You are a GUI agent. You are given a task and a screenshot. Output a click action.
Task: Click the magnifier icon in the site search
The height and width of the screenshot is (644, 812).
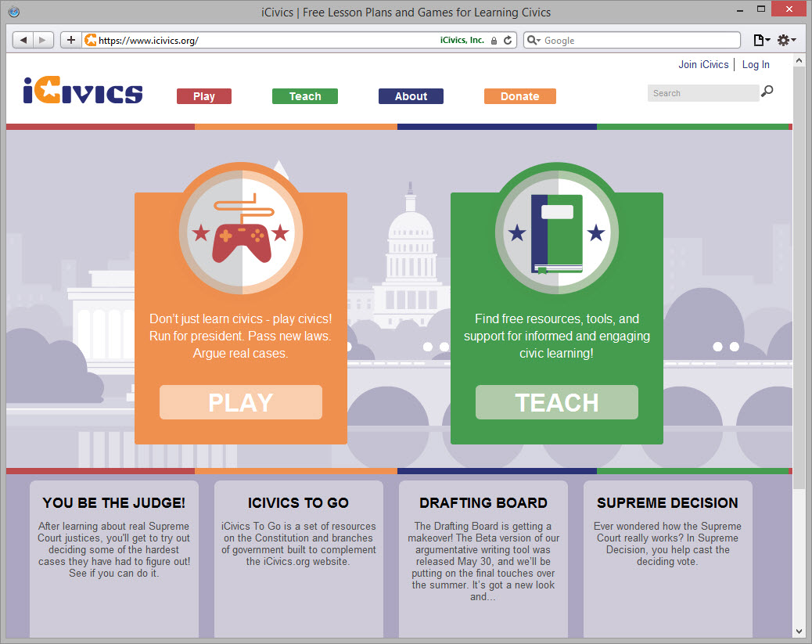767,92
